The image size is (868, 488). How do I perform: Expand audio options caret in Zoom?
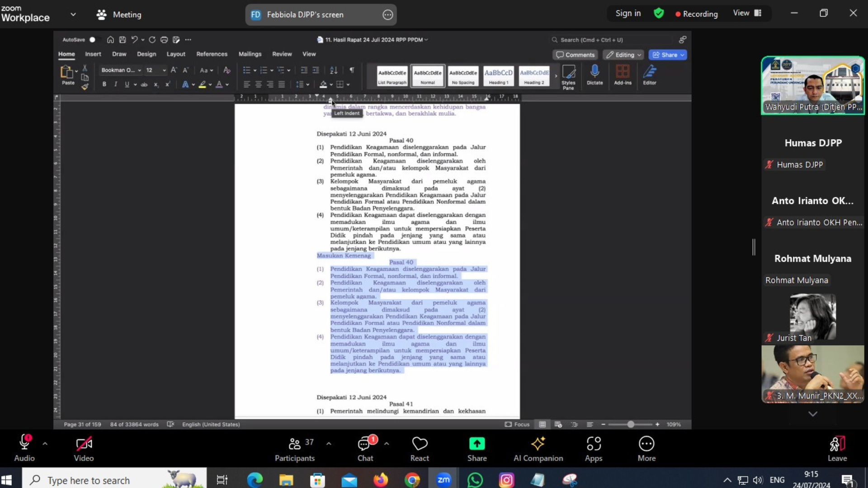coord(45,444)
